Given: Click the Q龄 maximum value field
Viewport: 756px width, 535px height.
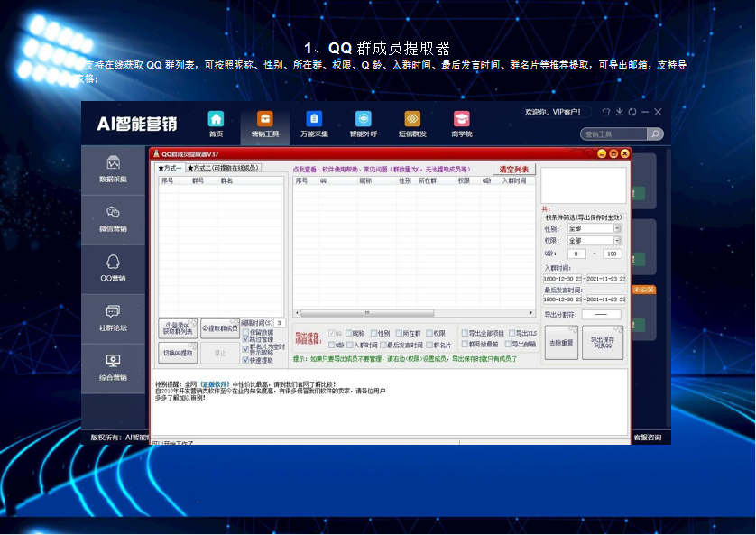Looking at the screenshot, I should tap(612, 254).
